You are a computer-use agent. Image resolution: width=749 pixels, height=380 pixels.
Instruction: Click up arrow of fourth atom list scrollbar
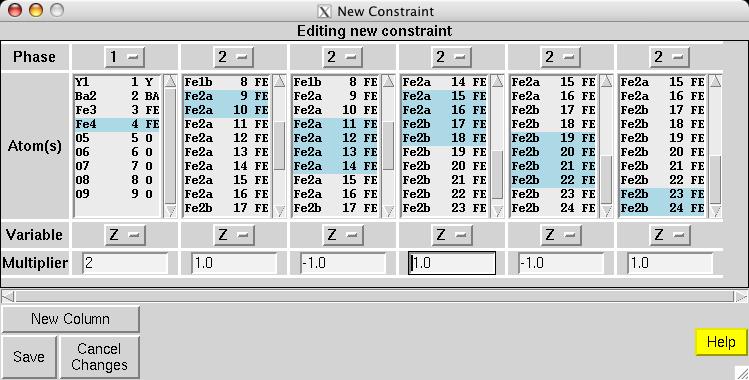(x=497, y=81)
